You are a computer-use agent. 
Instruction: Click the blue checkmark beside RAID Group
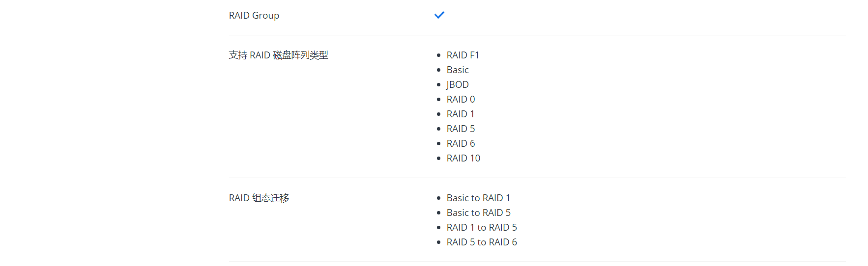[x=439, y=15]
